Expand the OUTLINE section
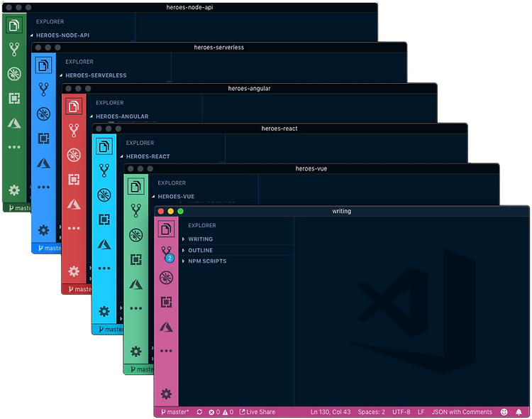 click(x=236, y=250)
